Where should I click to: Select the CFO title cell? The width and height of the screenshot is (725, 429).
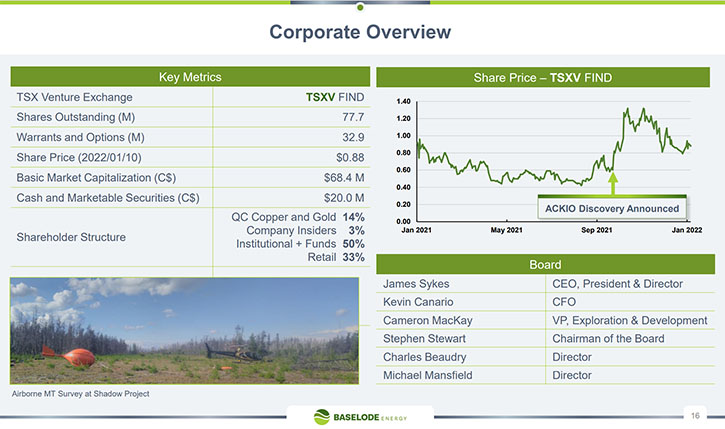click(x=564, y=302)
